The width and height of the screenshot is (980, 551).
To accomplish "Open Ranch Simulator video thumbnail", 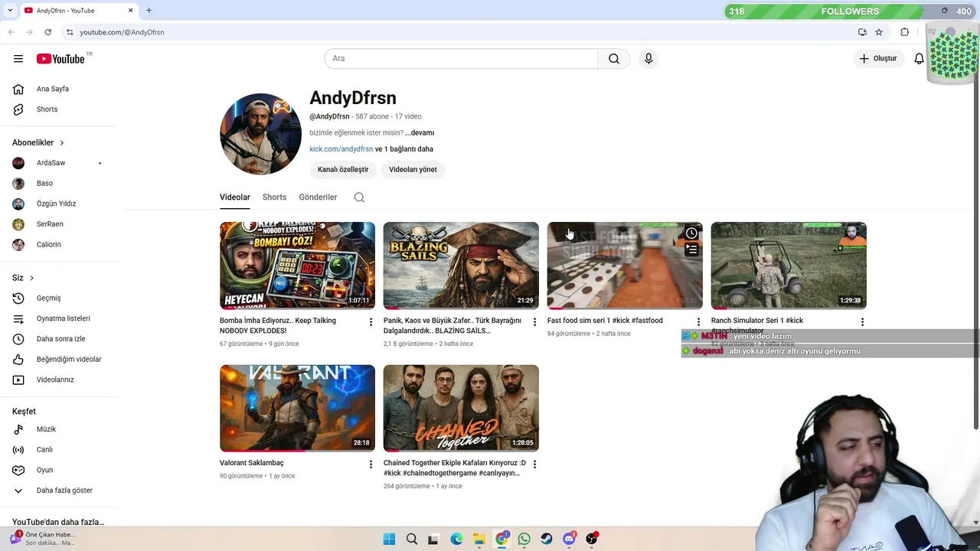I will click(789, 266).
